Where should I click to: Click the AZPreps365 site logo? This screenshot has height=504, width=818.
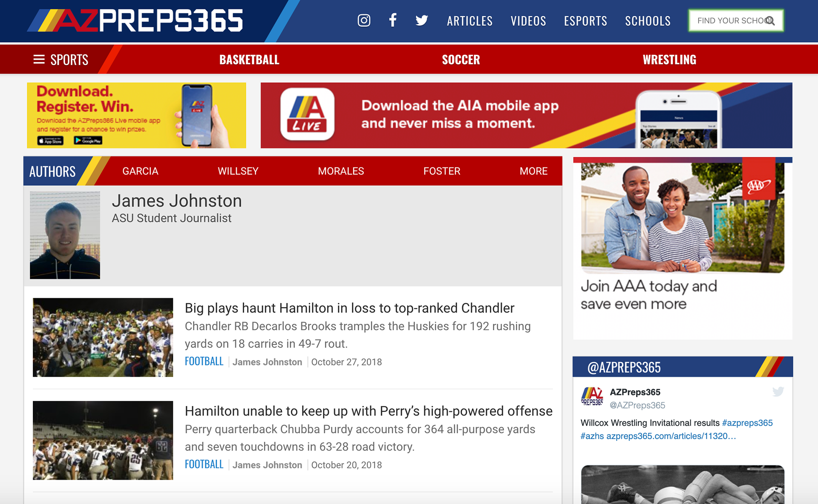tap(135, 20)
